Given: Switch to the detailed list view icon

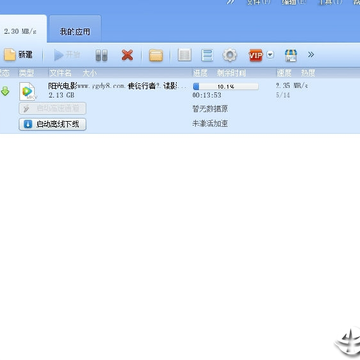Looking at the screenshot, I should pyautogui.click(x=207, y=55).
